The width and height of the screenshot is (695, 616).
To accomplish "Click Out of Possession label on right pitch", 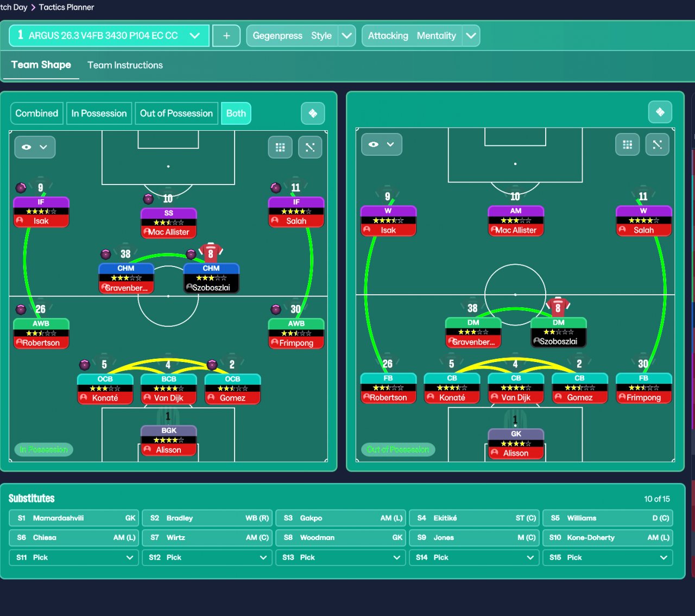I will click(397, 449).
